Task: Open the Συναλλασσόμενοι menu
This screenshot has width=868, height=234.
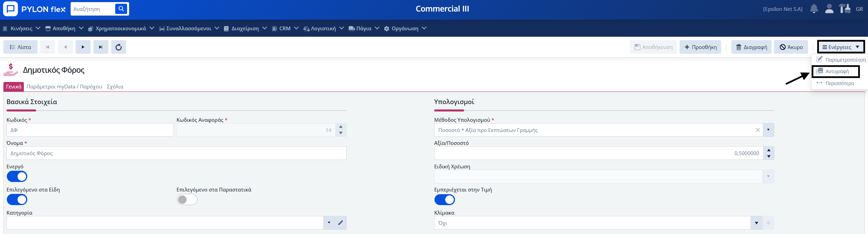Action: tap(189, 29)
